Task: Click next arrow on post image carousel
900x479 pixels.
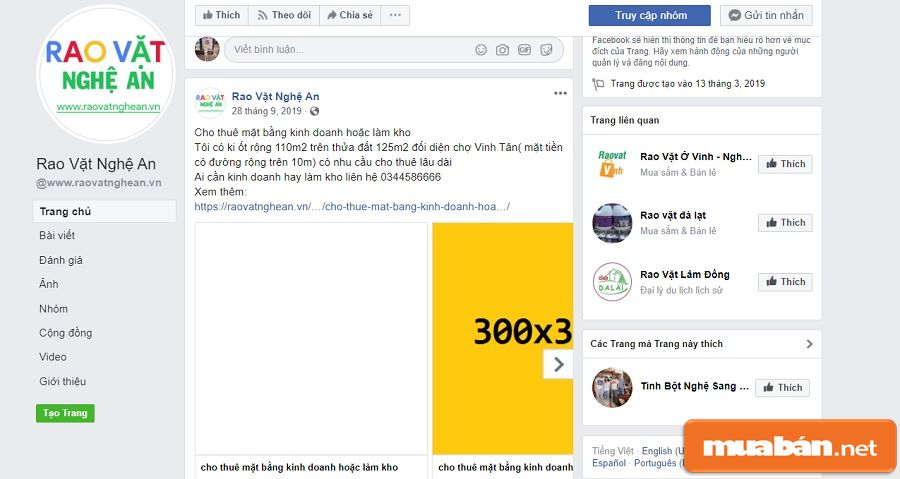Action: pyautogui.click(x=558, y=364)
